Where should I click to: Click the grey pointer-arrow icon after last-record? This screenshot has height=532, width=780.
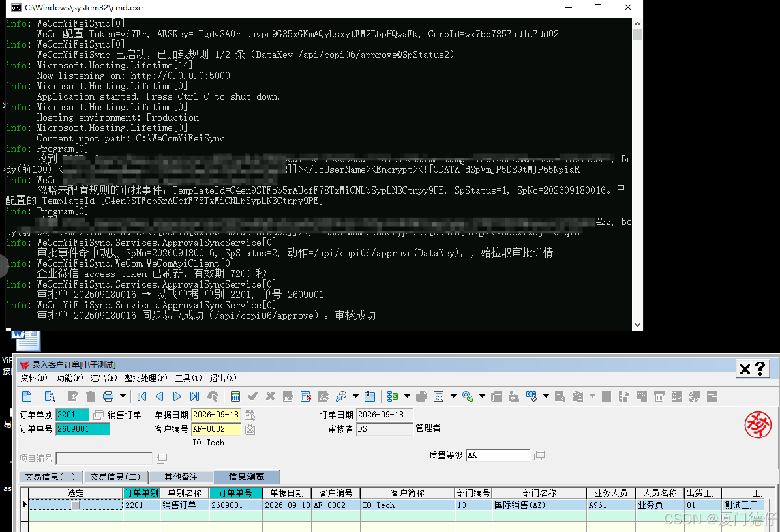[x=213, y=396]
